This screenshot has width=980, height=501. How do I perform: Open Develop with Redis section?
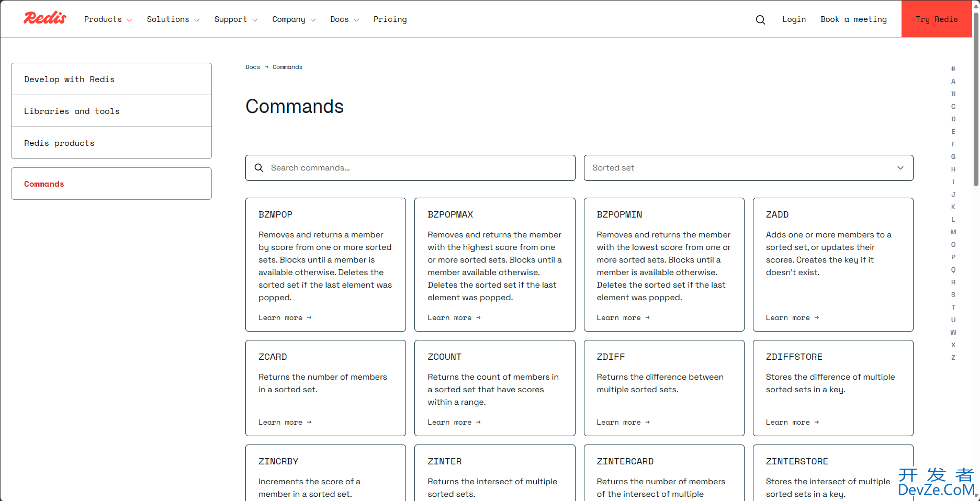pos(111,79)
